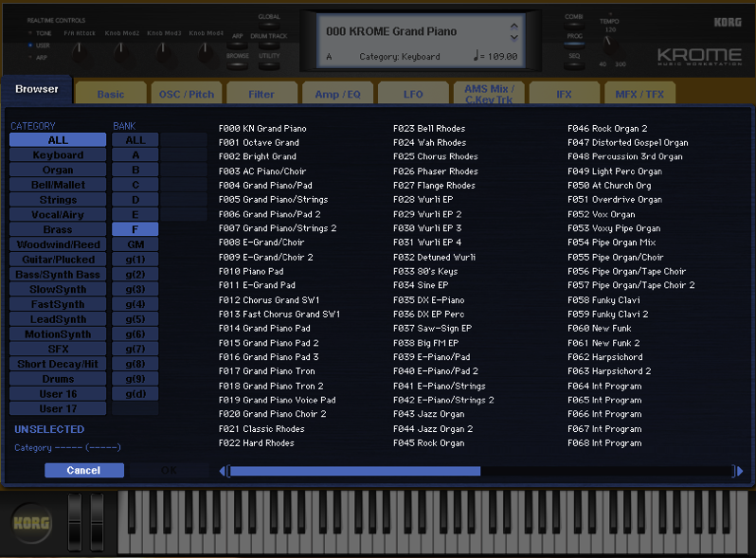756x558 pixels.
Task: Open the Browser tab
Action: click(x=37, y=89)
